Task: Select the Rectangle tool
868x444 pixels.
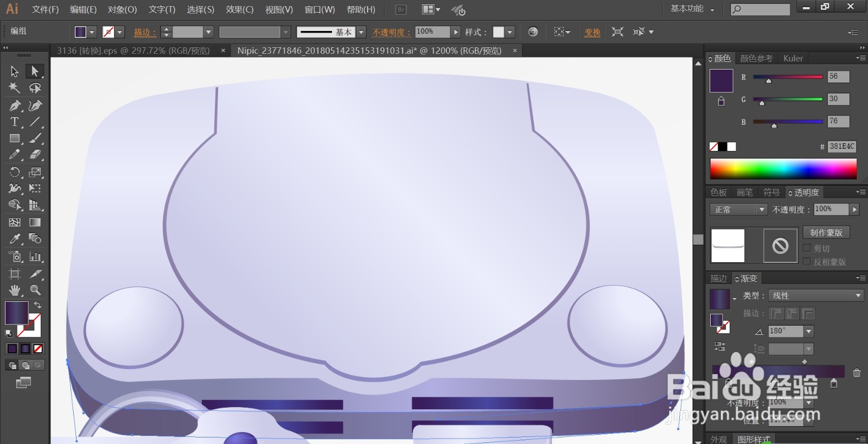Action: [15, 138]
